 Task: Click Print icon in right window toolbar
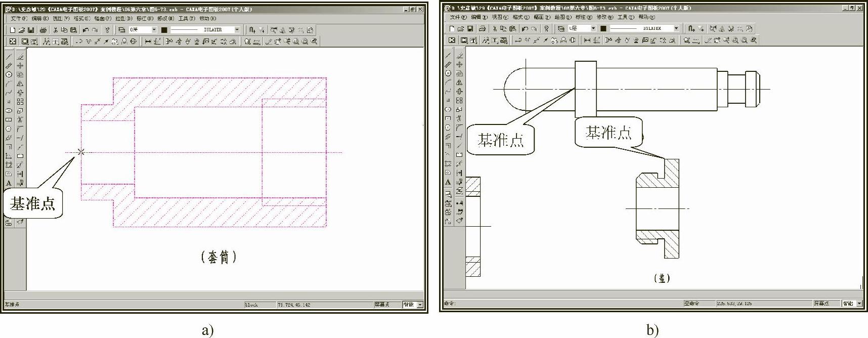482,29
